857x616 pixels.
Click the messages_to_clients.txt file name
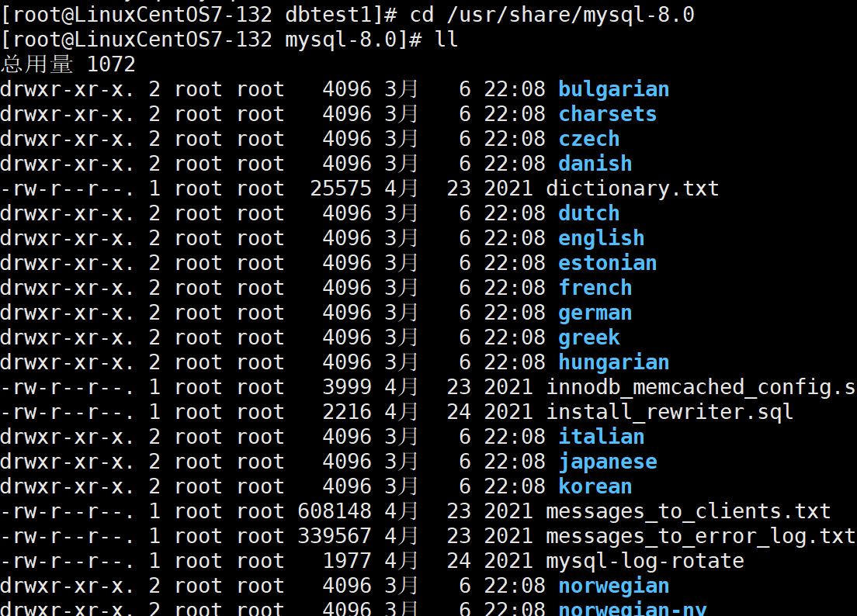pyautogui.click(x=688, y=511)
